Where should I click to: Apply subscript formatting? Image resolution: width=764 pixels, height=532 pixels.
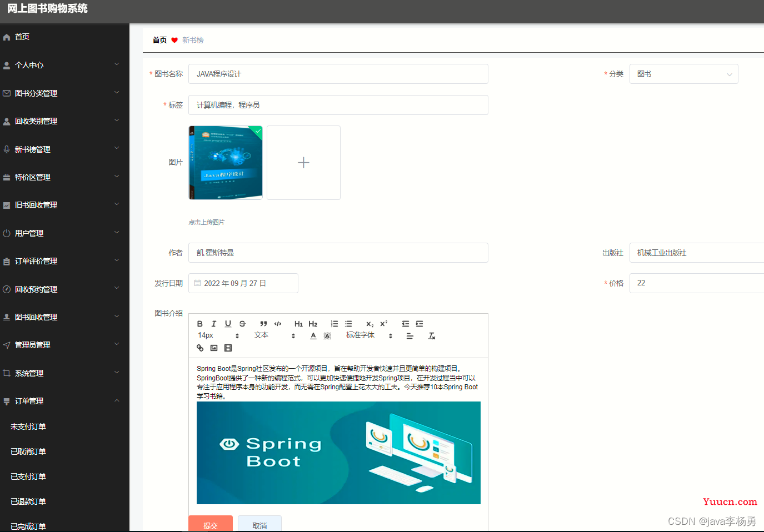tap(369, 324)
